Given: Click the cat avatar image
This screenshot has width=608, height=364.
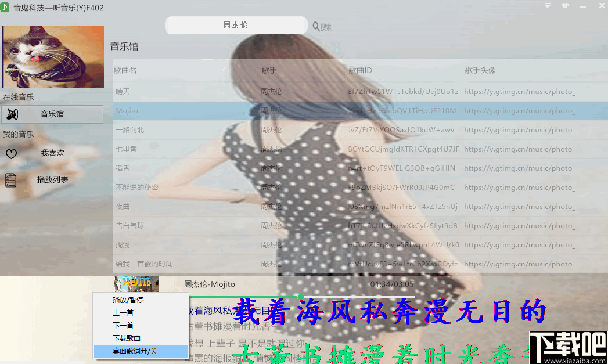Looking at the screenshot, I should tap(52, 56).
